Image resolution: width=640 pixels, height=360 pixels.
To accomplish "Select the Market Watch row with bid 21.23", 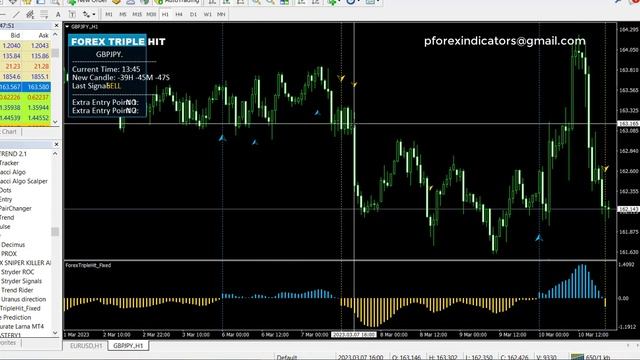I will point(25,66).
